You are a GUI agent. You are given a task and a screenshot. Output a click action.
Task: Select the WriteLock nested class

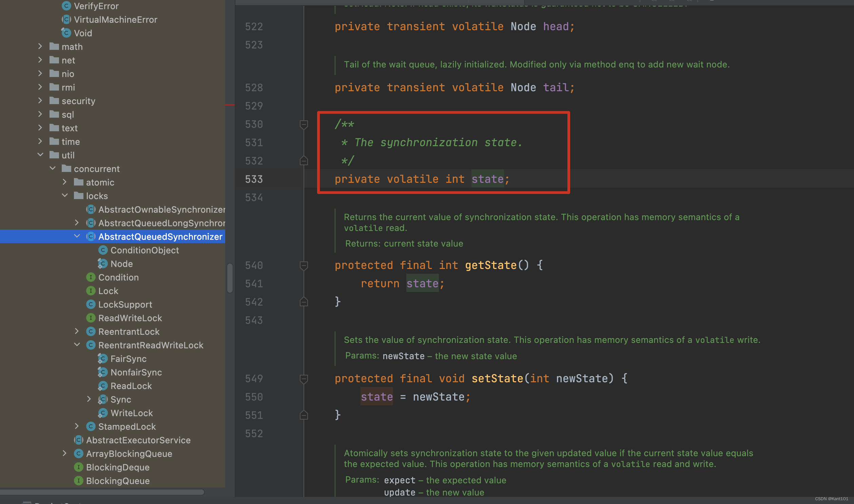[x=131, y=413]
